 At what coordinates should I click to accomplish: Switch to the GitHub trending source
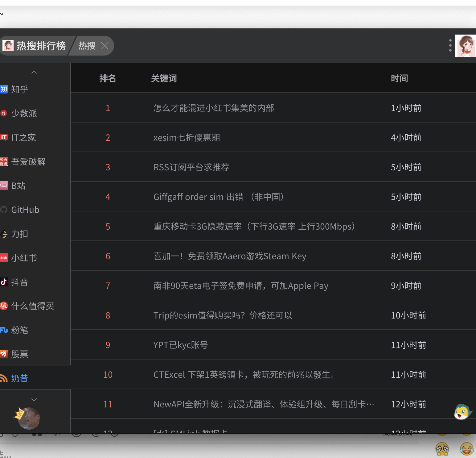[x=25, y=210]
